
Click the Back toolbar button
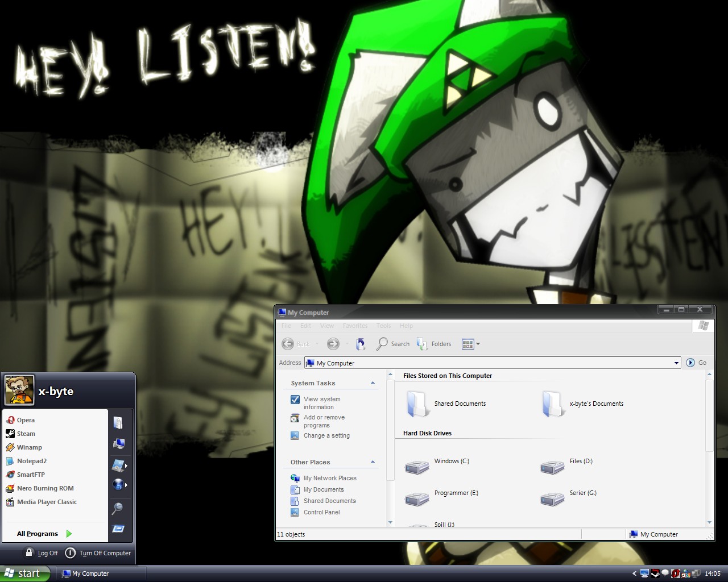tap(296, 344)
